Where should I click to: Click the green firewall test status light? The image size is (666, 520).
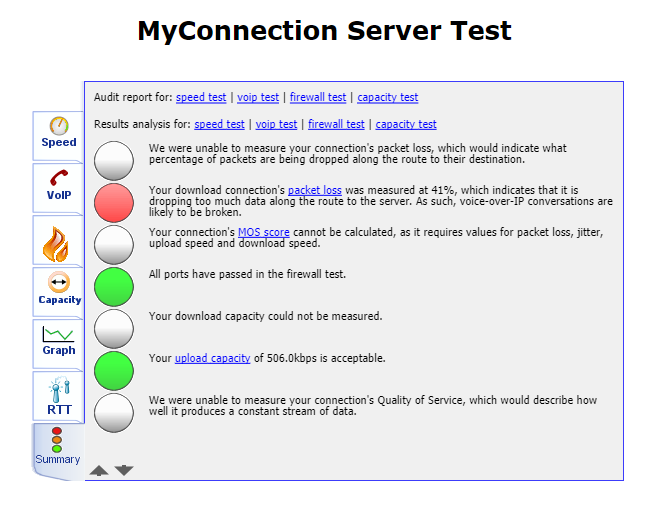(114, 285)
